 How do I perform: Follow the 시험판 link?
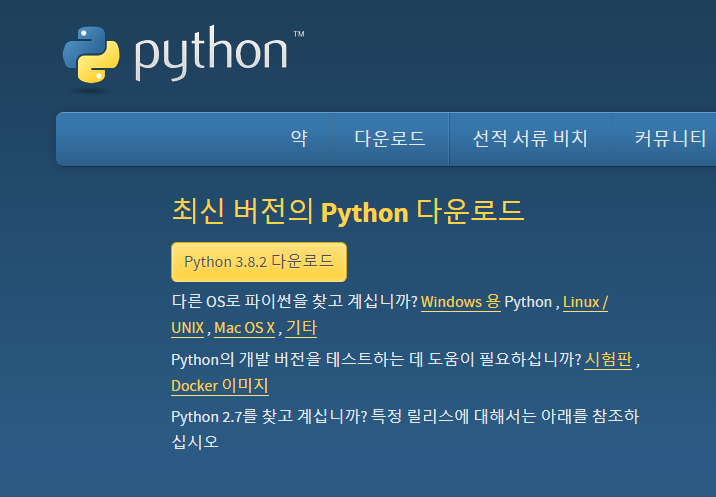(608, 360)
